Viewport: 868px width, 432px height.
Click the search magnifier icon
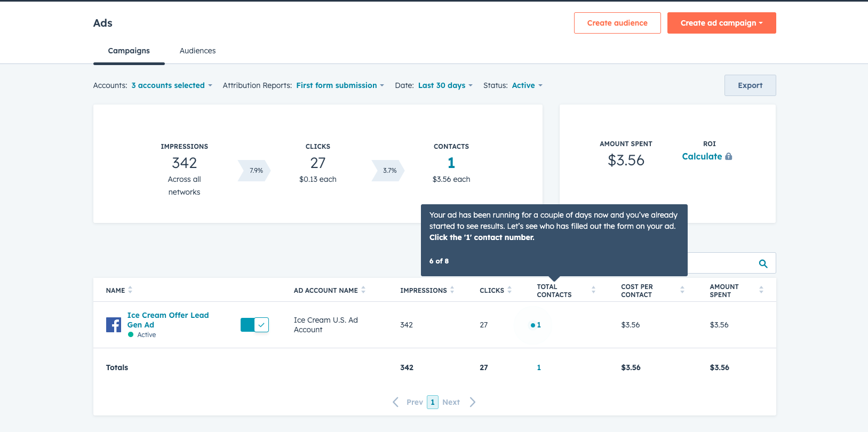click(763, 263)
